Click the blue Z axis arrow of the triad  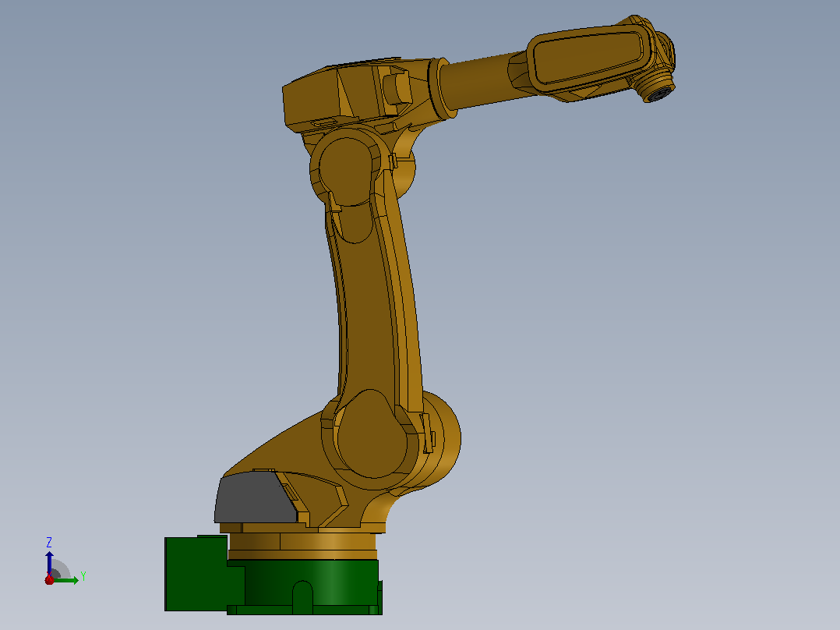pyautogui.click(x=49, y=562)
